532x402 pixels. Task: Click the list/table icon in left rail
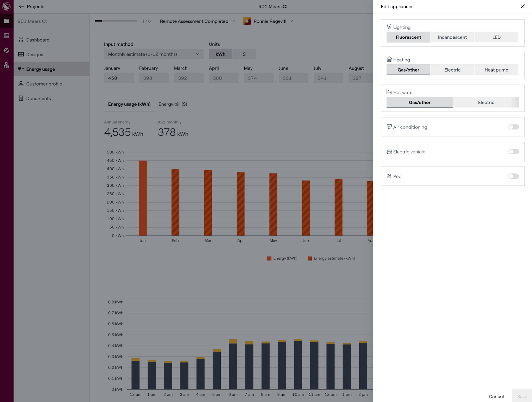point(6,36)
